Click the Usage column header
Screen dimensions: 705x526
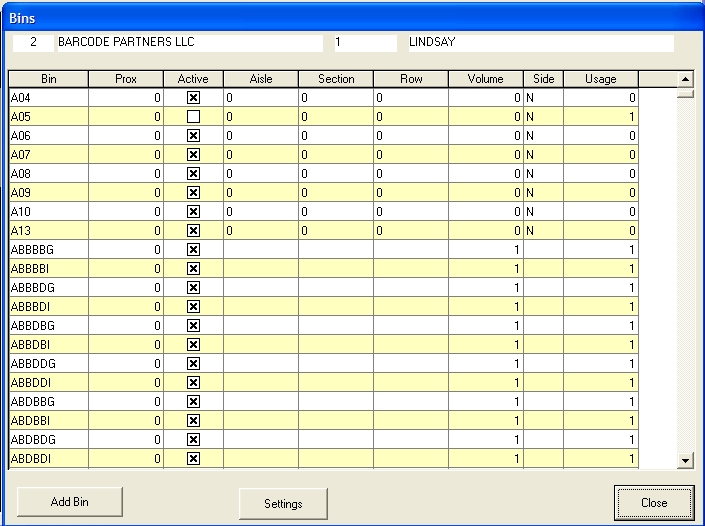click(x=600, y=79)
